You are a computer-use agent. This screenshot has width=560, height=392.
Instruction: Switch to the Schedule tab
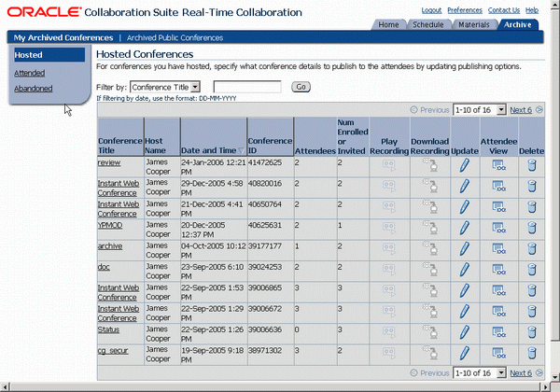[427, 24]
